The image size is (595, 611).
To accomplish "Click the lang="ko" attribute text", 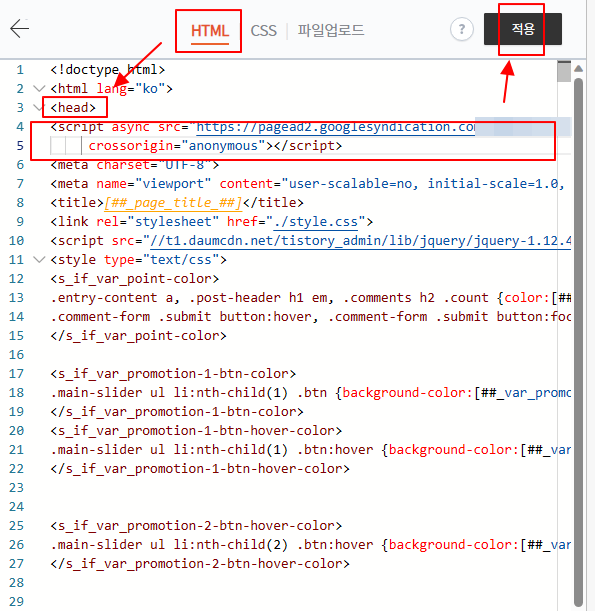I will point(131,88).
